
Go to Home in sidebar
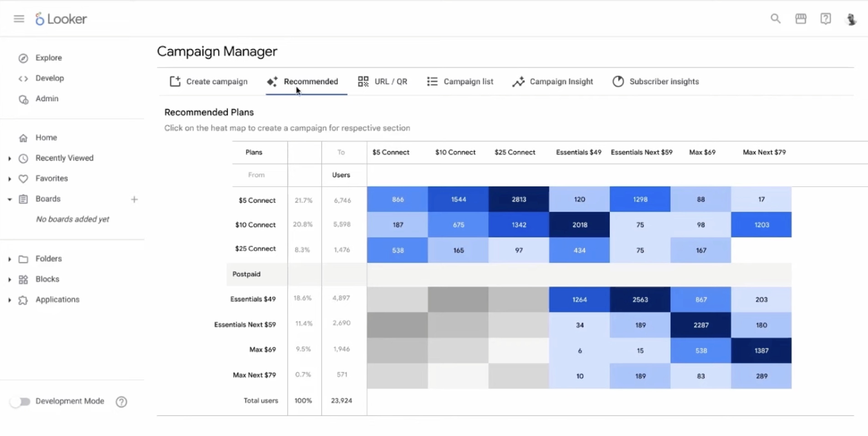tap(46, 138)
